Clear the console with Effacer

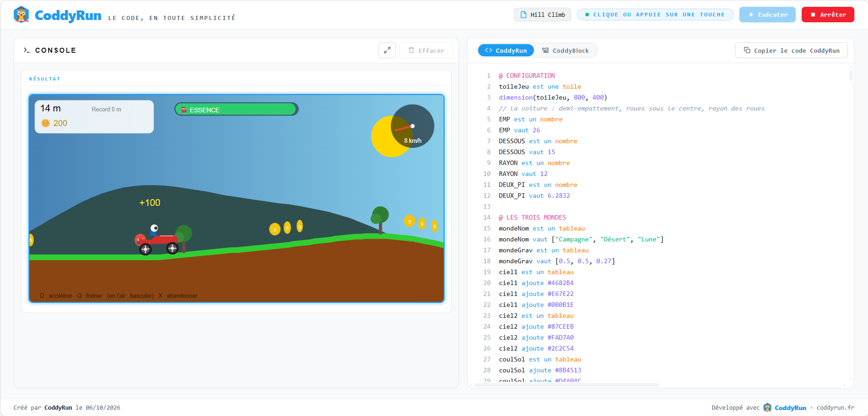426,50
